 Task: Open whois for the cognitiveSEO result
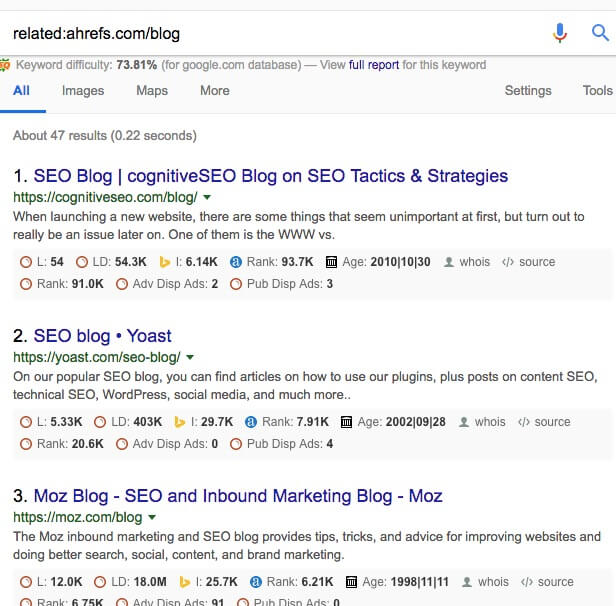467,262
